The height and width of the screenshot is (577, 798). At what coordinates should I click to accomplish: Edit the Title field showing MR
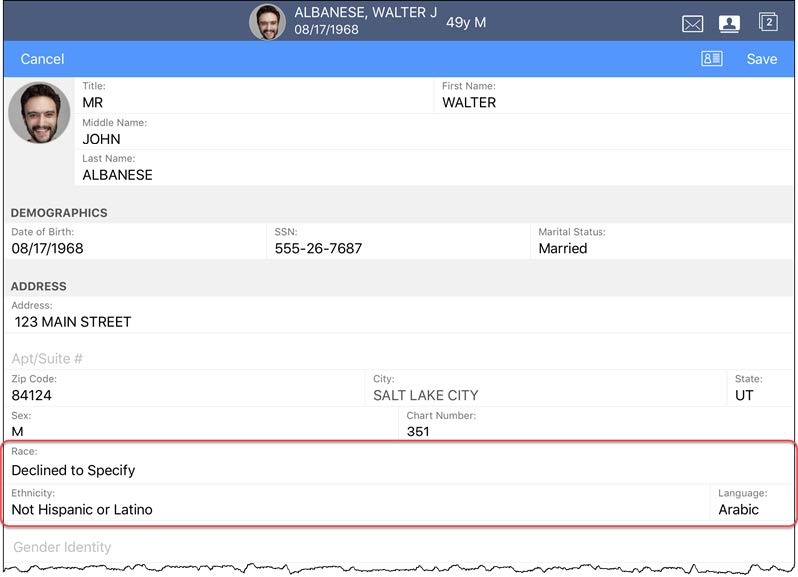click(x=254, y=95)
